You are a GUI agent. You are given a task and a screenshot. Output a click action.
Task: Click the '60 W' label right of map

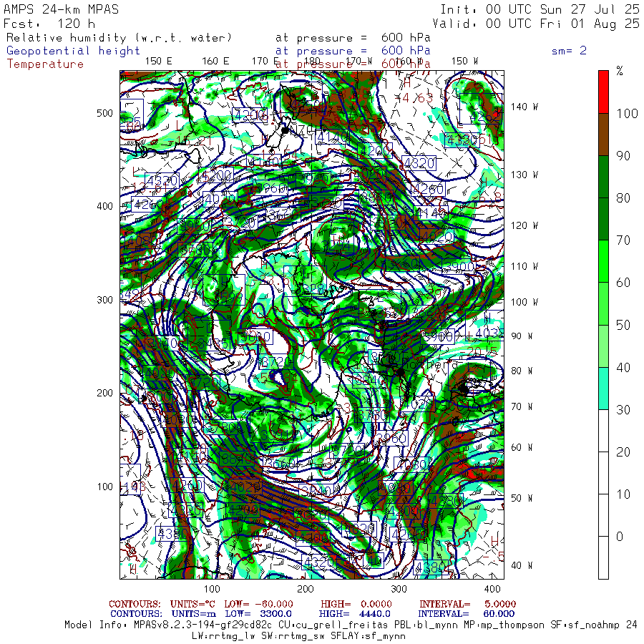[522, 447]
